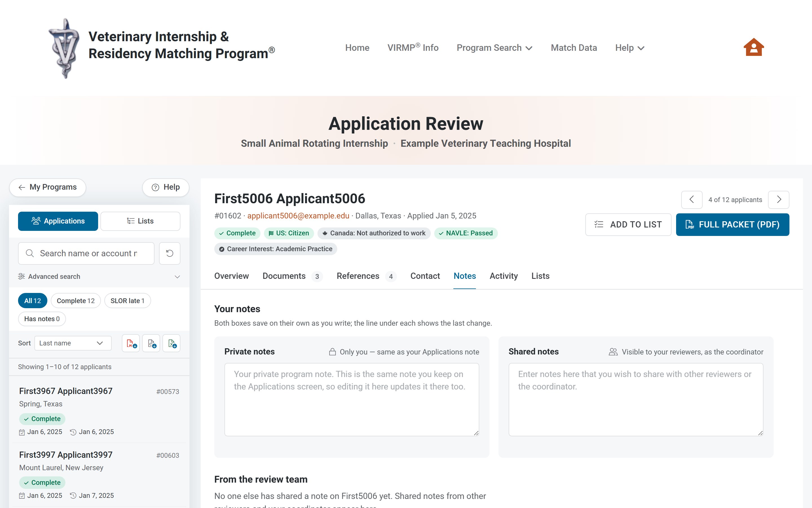812x508 pixels.
Task: Reset the applicant search with the refresh icon
Action: (170, 253)
